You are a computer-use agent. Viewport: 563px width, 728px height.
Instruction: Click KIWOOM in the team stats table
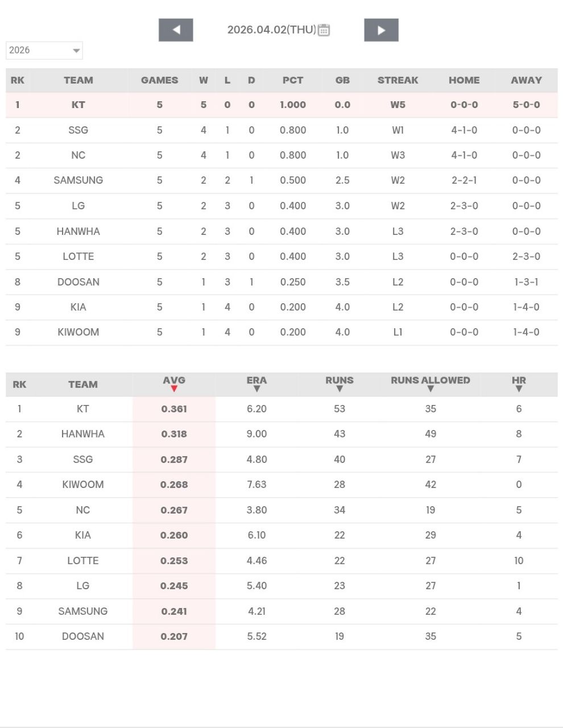click(x=83, y=485)
